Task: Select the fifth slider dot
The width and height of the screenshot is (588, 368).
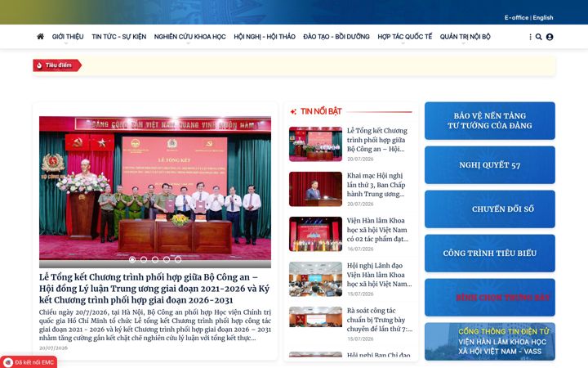Action: [x=178, y=259]
